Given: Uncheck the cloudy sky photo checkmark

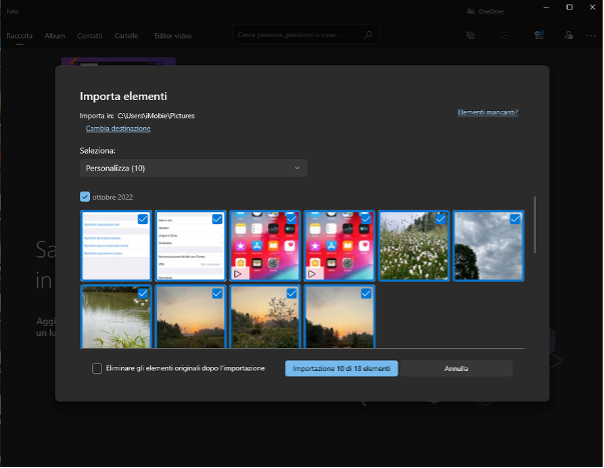Looking at the screenshot, I should point(514,219).
